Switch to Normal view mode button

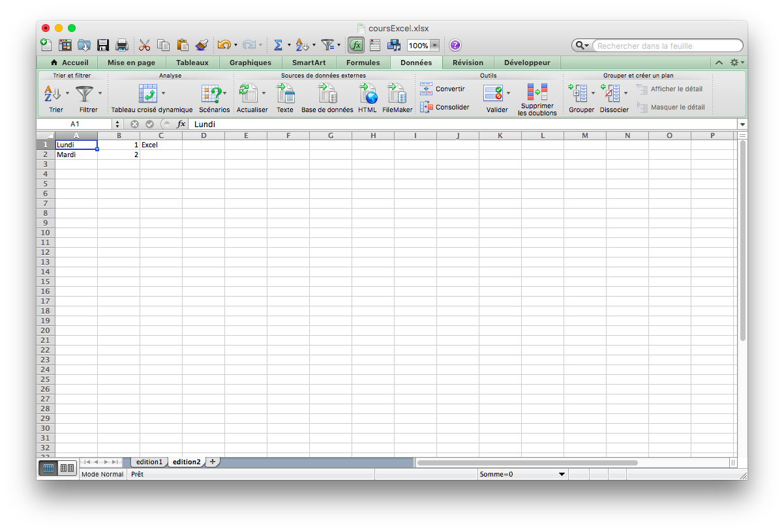click(48, 467)
